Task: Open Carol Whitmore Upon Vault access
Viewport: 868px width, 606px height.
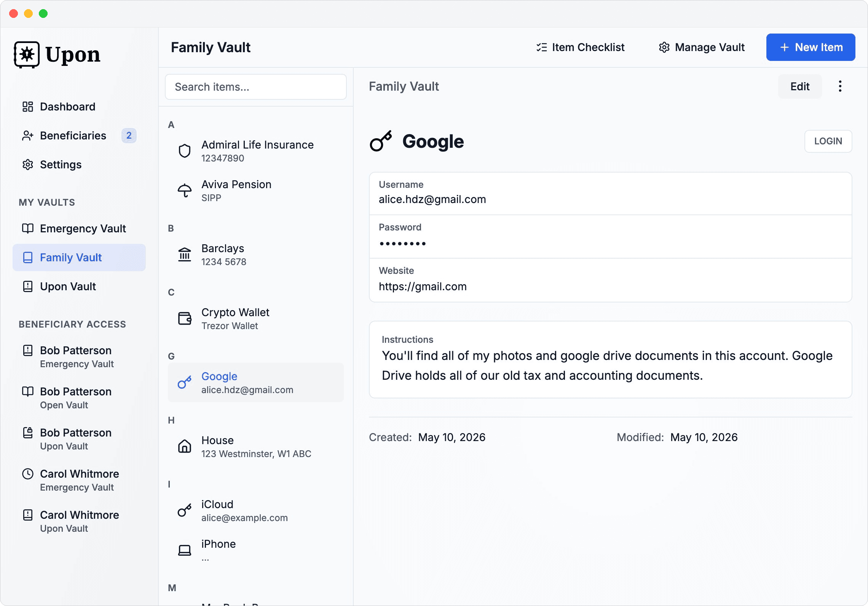Action: point(79,521)
